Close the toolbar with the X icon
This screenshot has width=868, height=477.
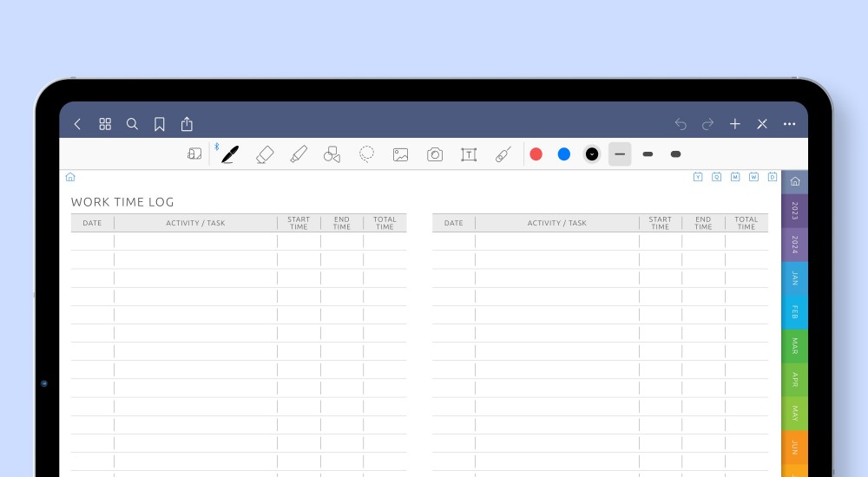pos(762,124)
